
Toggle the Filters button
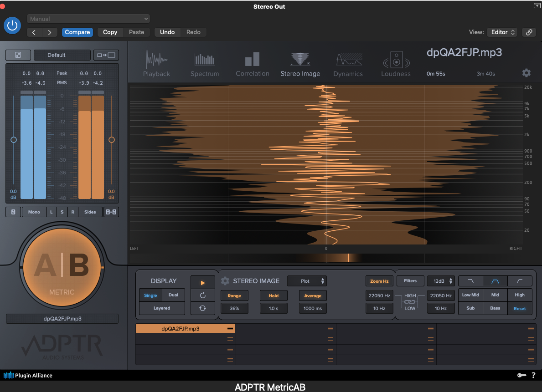(410, 281)
